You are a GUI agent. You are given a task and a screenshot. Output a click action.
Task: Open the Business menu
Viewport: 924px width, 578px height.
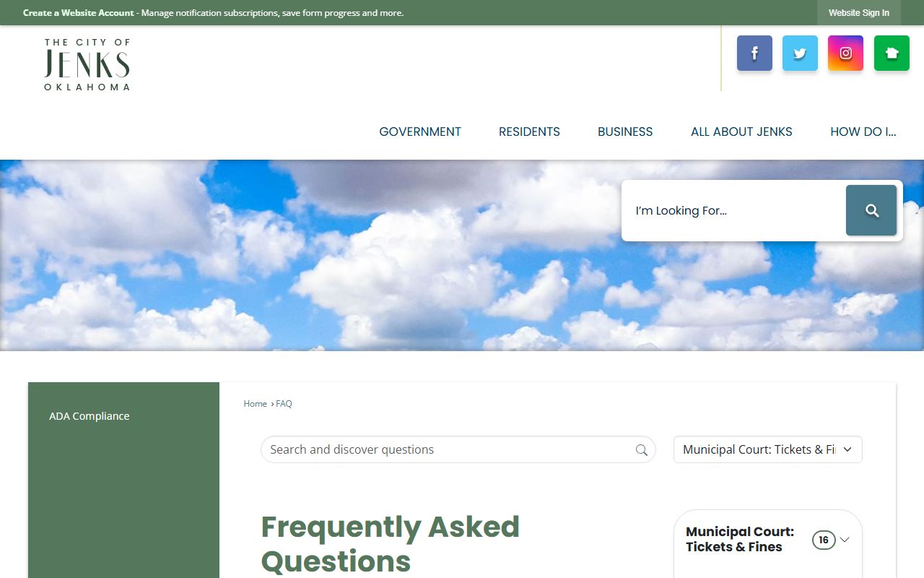point(625,131)
